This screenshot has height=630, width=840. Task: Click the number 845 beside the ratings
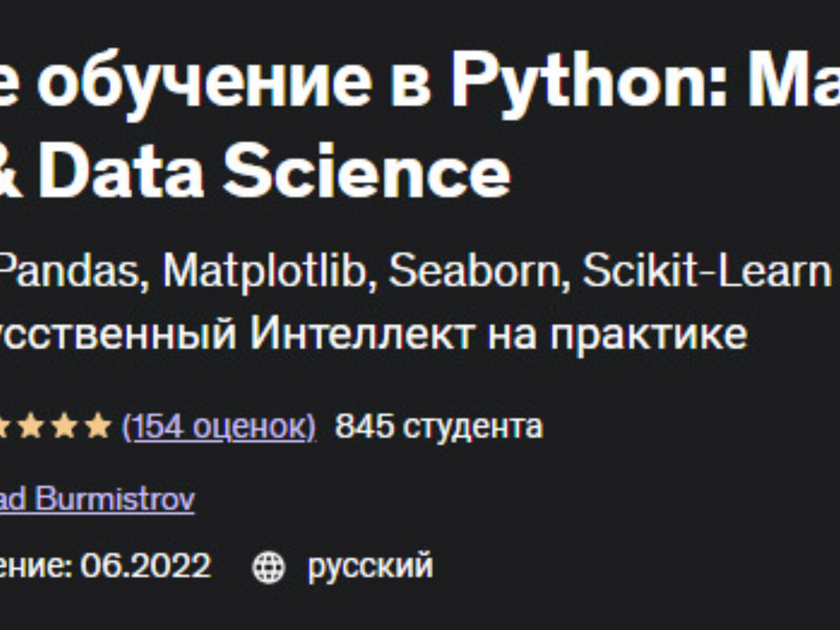pyautogui.click(x=364, y=426)
